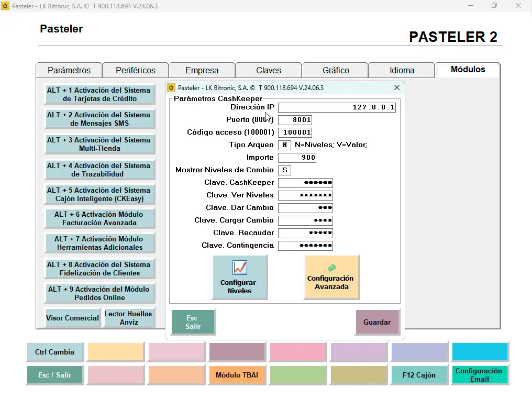The image size is (532, 410).
Task: Open ALT + 5 Cajón Inteligente (CKEasy)
Action: tap(99, 194)
